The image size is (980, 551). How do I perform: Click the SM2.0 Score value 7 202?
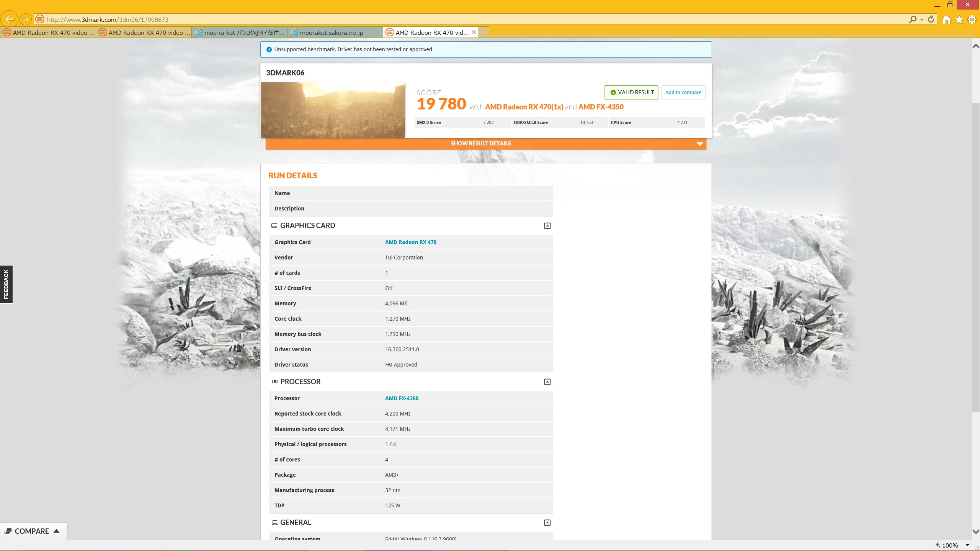click(488, 122)
